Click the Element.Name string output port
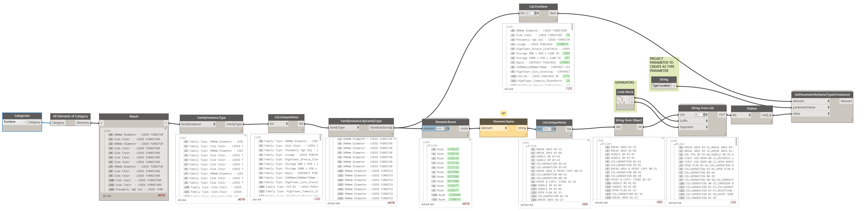868x211 pixels. [x=522, y=128]
